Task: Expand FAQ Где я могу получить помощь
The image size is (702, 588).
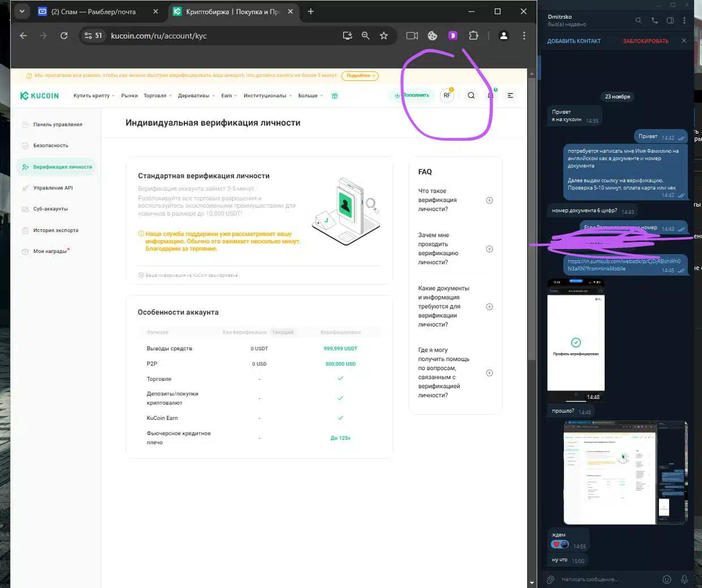Action: (489, 373)
